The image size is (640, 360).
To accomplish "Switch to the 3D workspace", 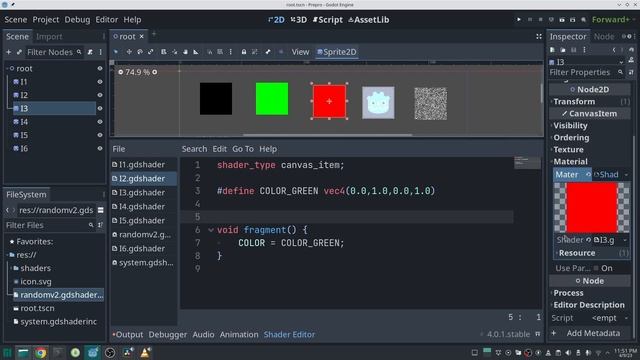I will point(298,20).
